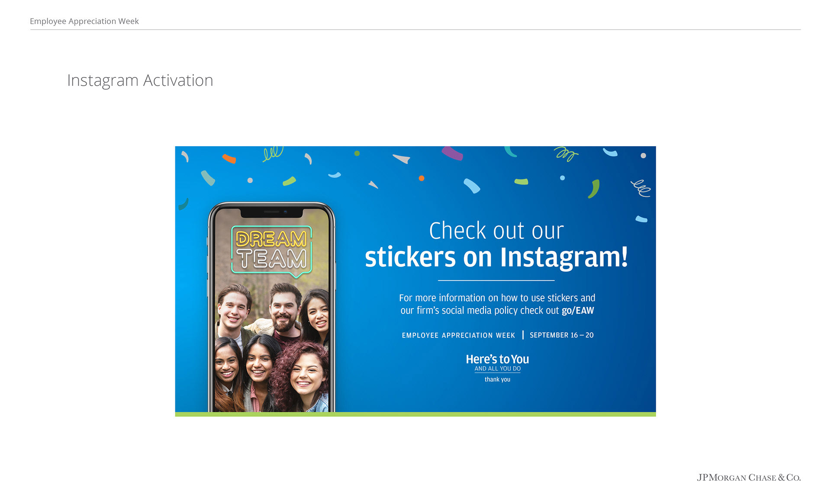
Task: Click the Instagram Activation heading
Action: [140, 80]
